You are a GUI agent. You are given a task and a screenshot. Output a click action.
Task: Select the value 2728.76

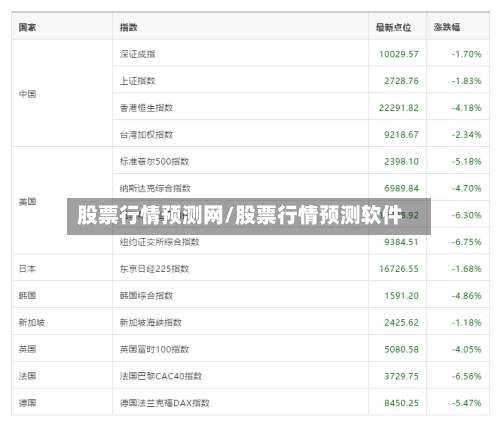point(401,81)
